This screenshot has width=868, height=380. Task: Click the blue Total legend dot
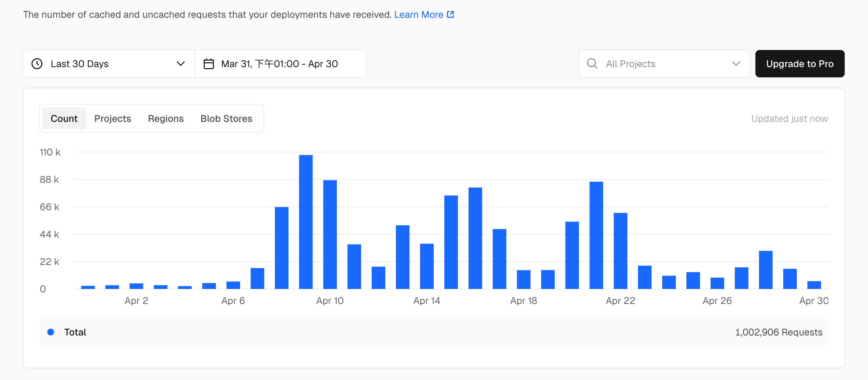click(51, 332)
